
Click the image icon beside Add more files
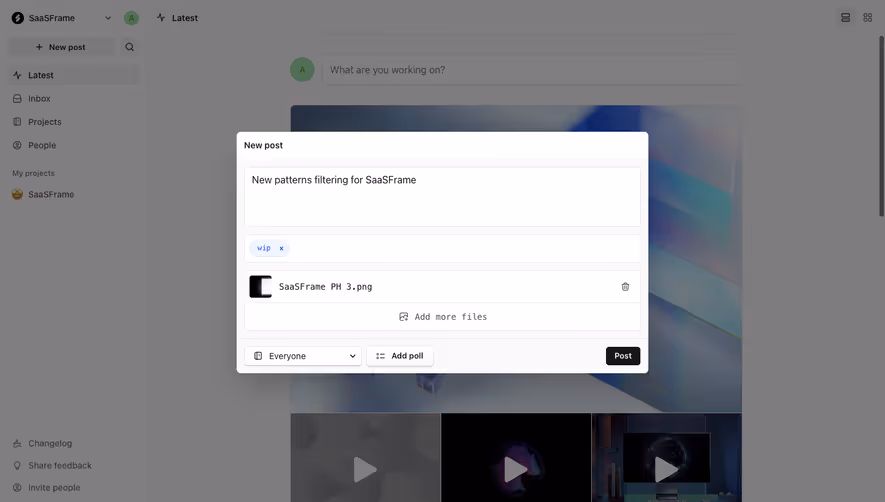point(404,317)
